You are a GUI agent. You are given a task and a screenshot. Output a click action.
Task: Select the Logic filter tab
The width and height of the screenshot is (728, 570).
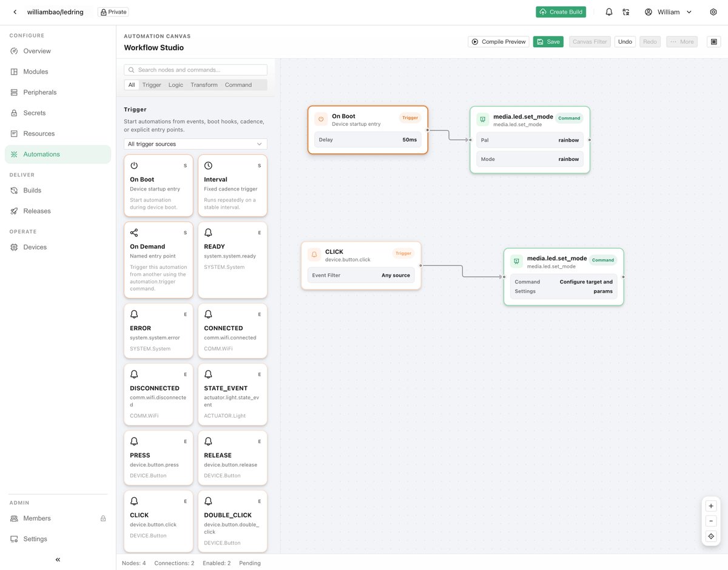pos(176,85)
